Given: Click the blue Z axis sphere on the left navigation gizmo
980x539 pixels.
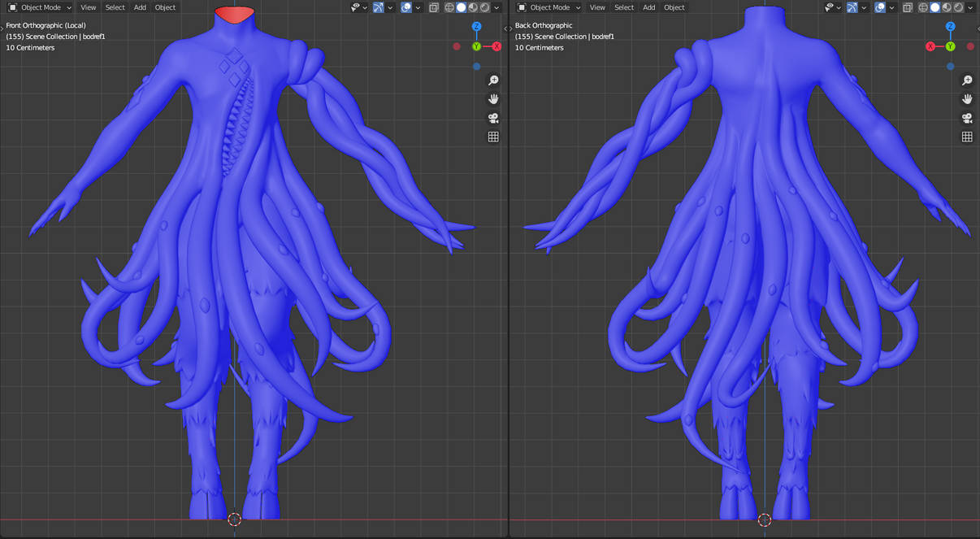Looking at the screenshot, I should pyautogui.click(x=476, y=26).
